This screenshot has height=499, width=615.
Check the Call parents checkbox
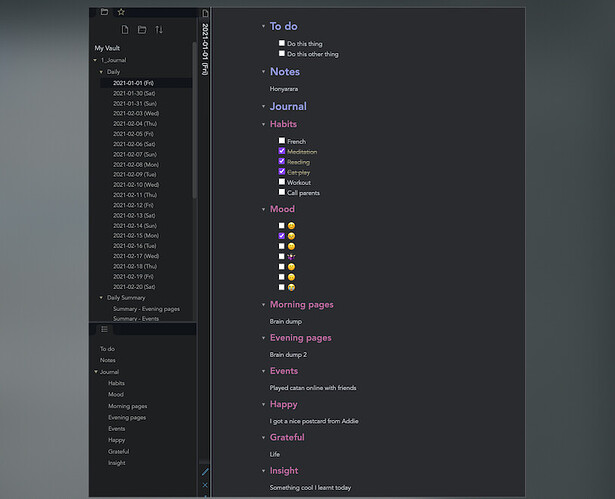282,192
